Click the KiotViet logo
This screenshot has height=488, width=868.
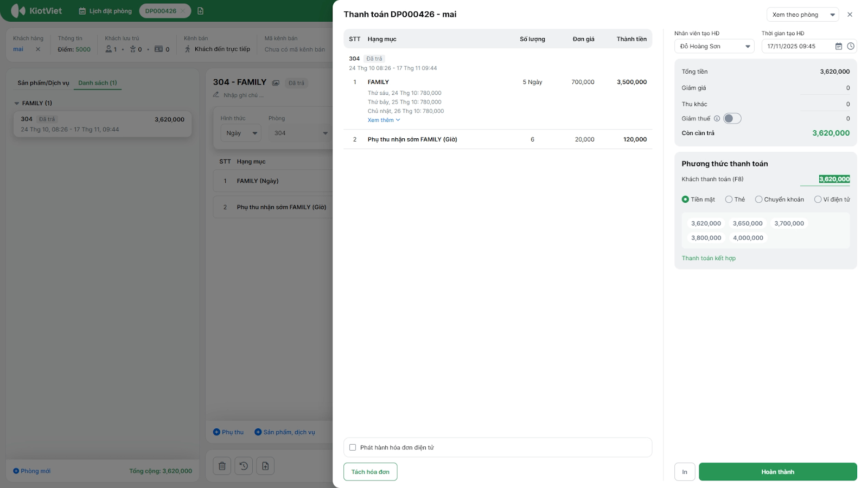point(37,11)
